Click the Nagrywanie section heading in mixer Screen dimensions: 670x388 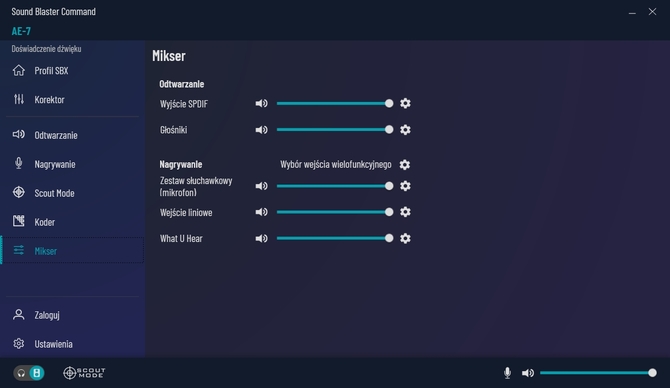(181, 164)
